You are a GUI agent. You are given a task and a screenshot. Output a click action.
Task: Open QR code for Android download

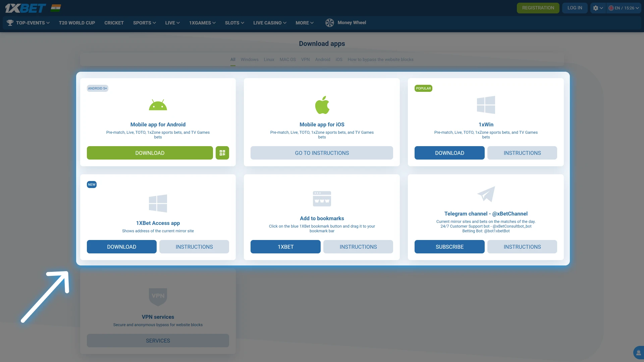pyautogui.click(x=222, y=153)
